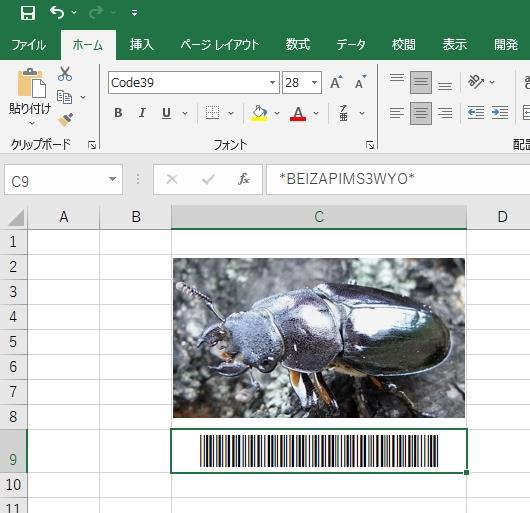Align text left
530x513 pixels.
point(396,113)
